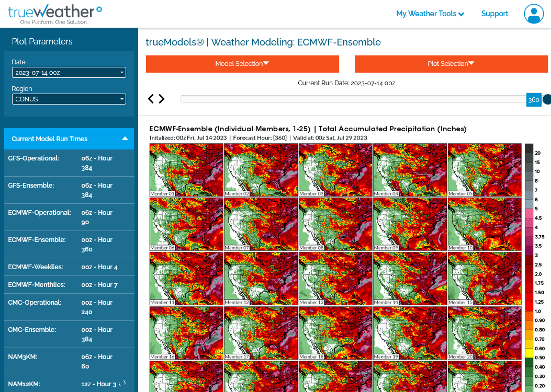Click the Total Accumulated Precipitation plot title
551x392 pixels.
click(308, 129)
